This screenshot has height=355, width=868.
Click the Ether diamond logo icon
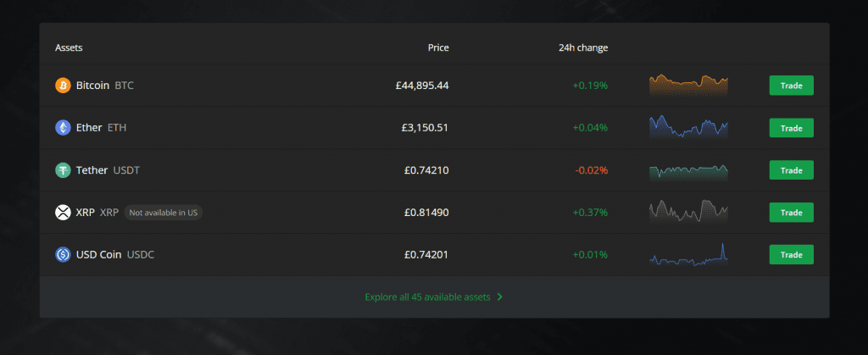click(63, 128)
